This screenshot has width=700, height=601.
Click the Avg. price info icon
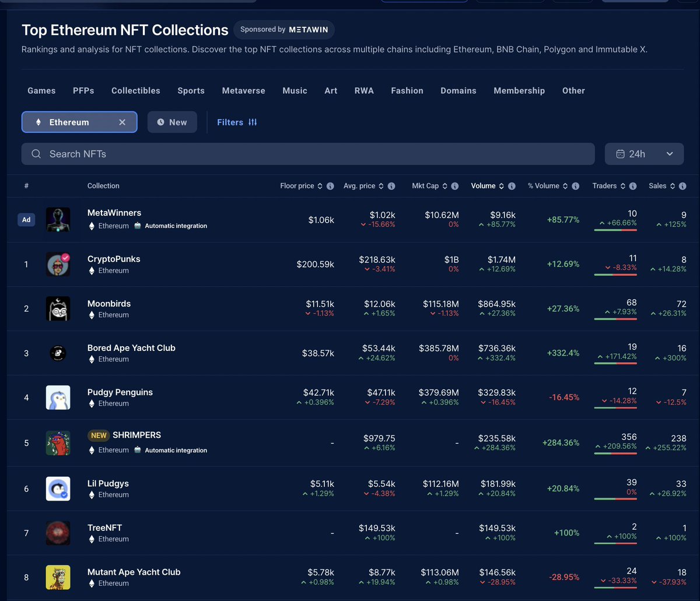pos(391,186)
